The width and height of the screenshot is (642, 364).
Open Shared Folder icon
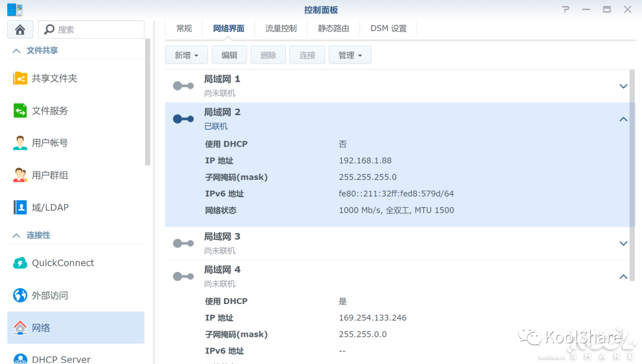click(x=20, y=78)
